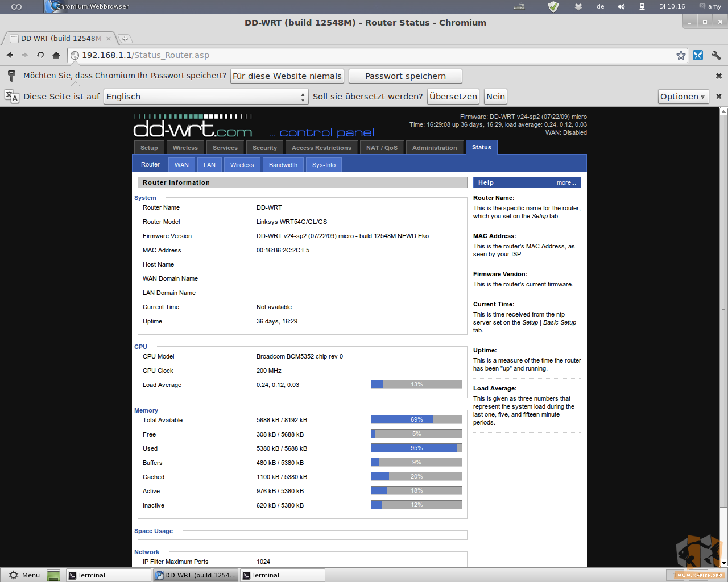The width and height of the screenshot is (728, 582).
Task: Close the DD-WRT browser tab
Action: coord(109,39)
